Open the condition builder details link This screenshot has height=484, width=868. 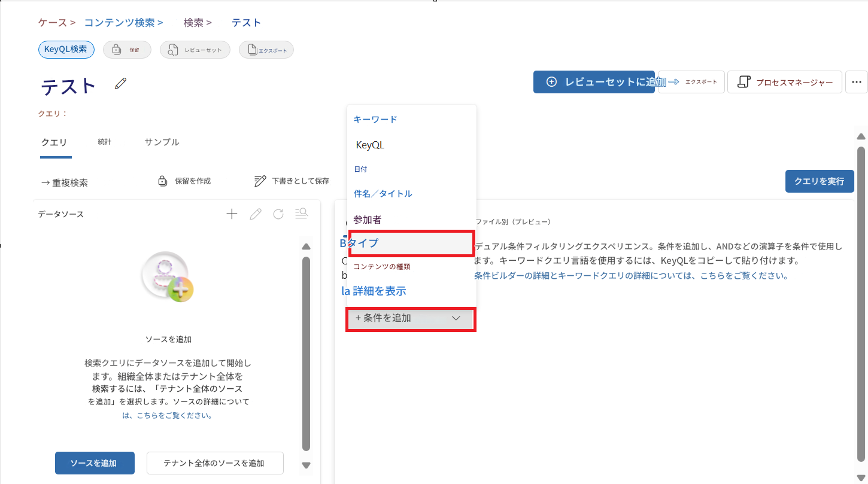(631, 276)
